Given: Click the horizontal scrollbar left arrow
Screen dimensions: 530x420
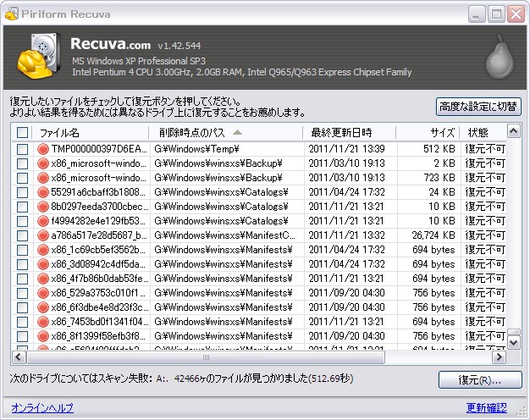Looking at the screenshot, I should point(19,357).
